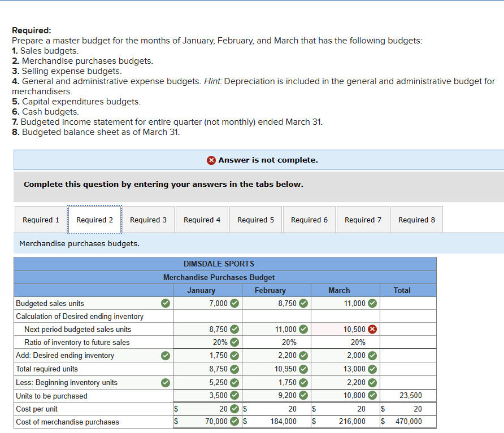
Task: Click the Total cost 470,000 cell
Action: 408,422
